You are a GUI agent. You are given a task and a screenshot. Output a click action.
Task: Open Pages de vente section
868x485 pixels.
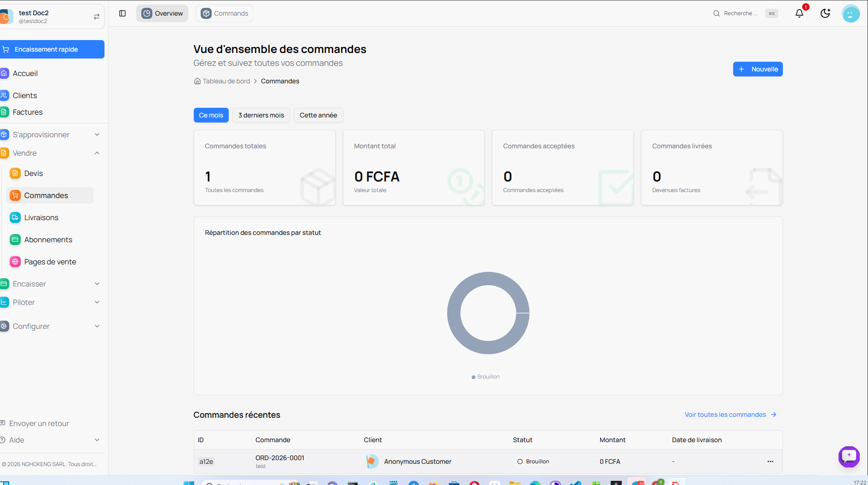[x=50, y=262]
